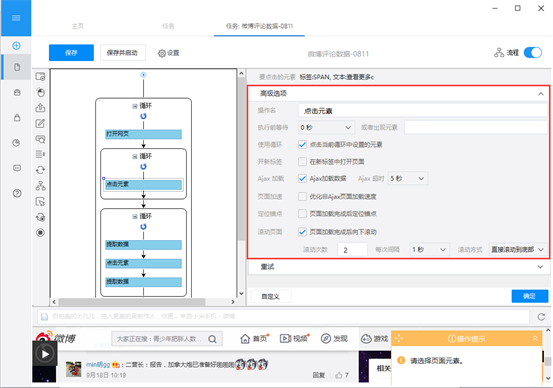Select the 任务: 微博评论数据-0811 tab
The width and height of the screenshot is (553, 388).
[259, 26]
